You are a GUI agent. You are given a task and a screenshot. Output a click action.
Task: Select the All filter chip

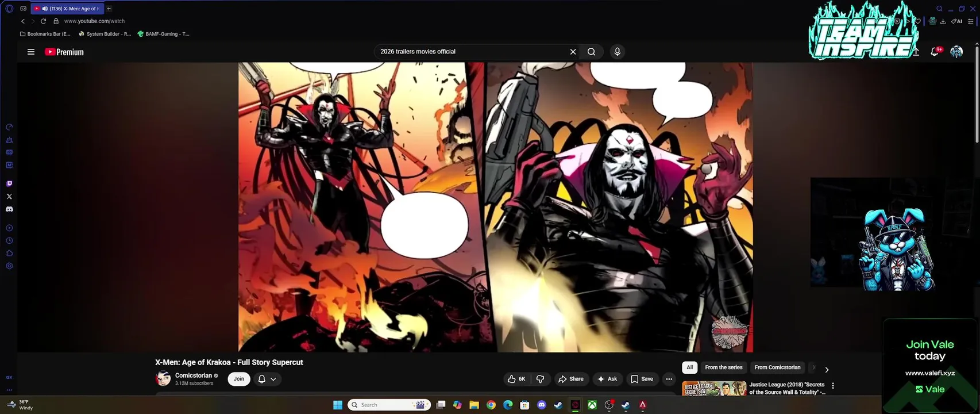[x=690, y=367]
